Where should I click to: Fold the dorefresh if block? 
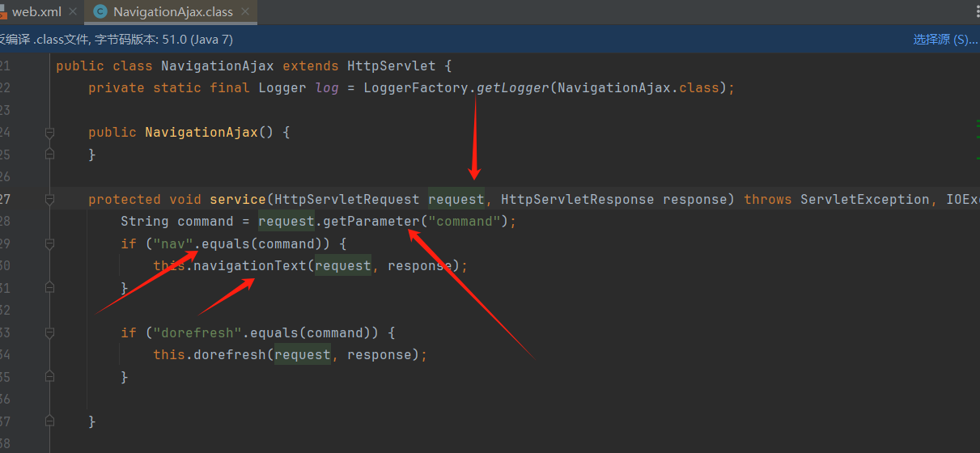[50, 332]
